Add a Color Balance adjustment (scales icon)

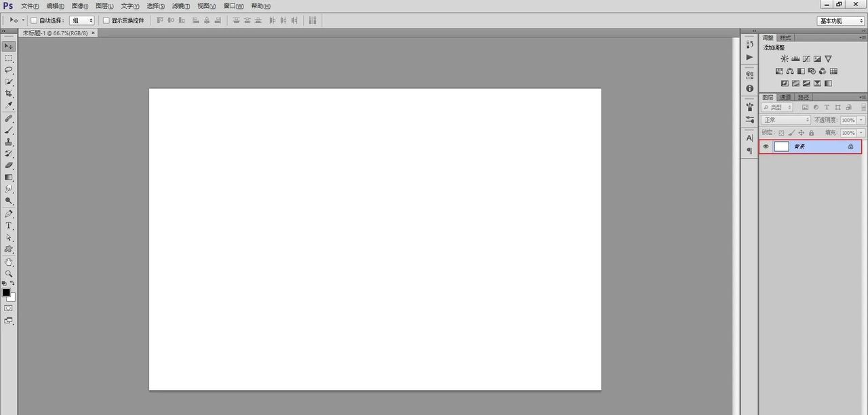pyautogui.click(x=790, y=71)
